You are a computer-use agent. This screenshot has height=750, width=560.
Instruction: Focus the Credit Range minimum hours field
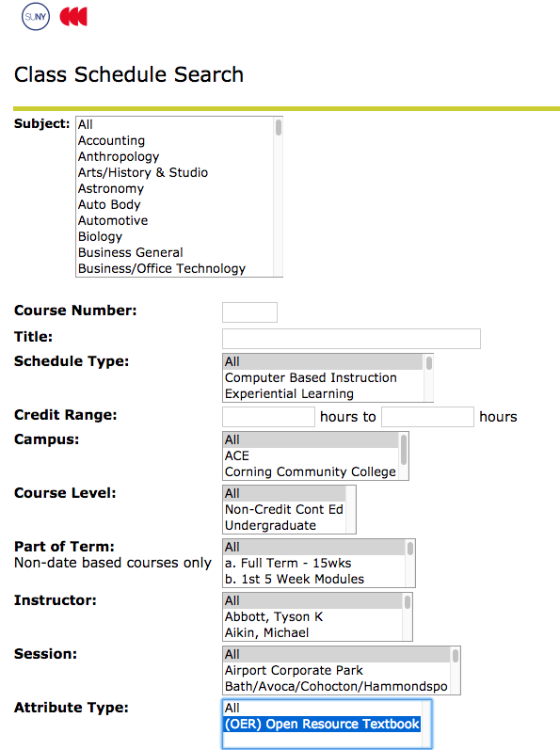(269, 417)
